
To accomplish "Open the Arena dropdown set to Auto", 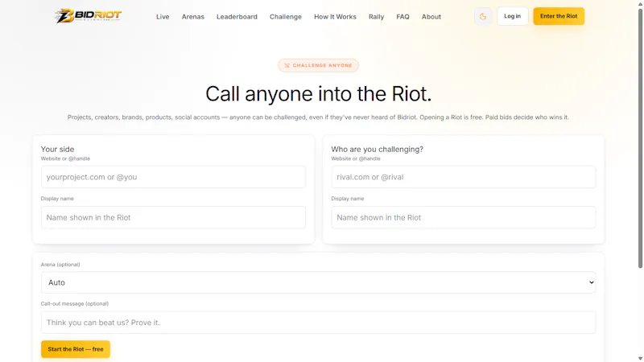I will [318, 282].
